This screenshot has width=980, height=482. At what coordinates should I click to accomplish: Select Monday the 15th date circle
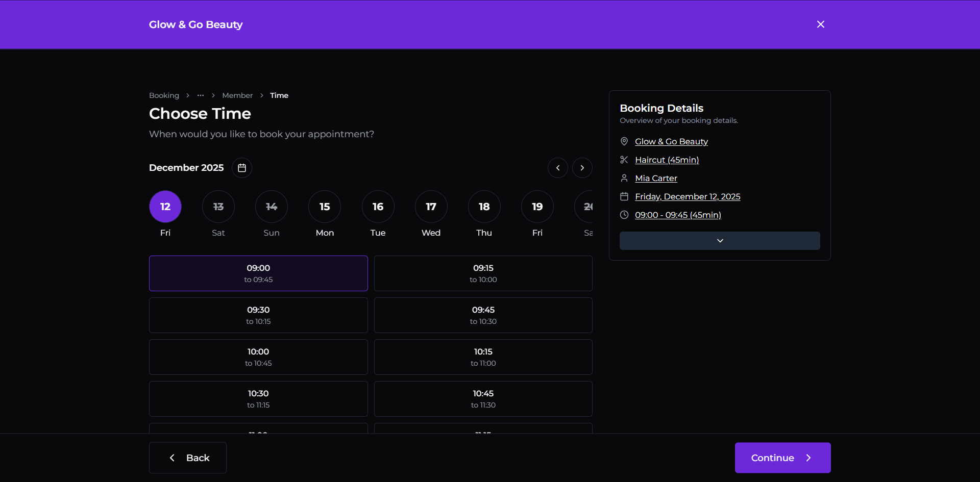325,207
